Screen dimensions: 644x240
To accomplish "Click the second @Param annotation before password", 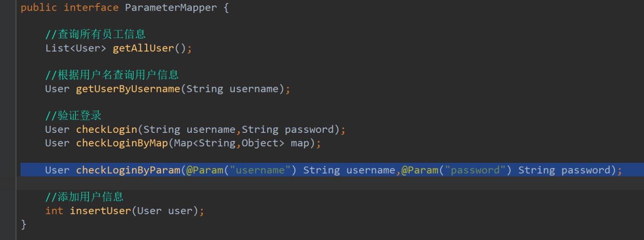I will point(420,170).
